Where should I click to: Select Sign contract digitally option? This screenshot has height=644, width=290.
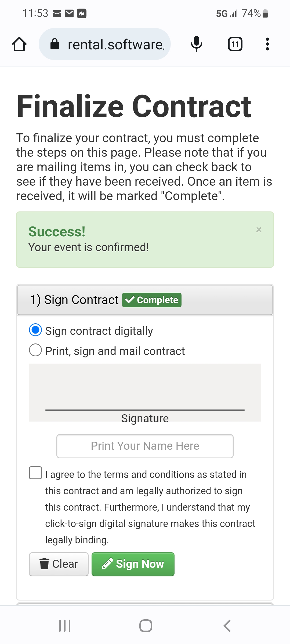coord(35,330)
